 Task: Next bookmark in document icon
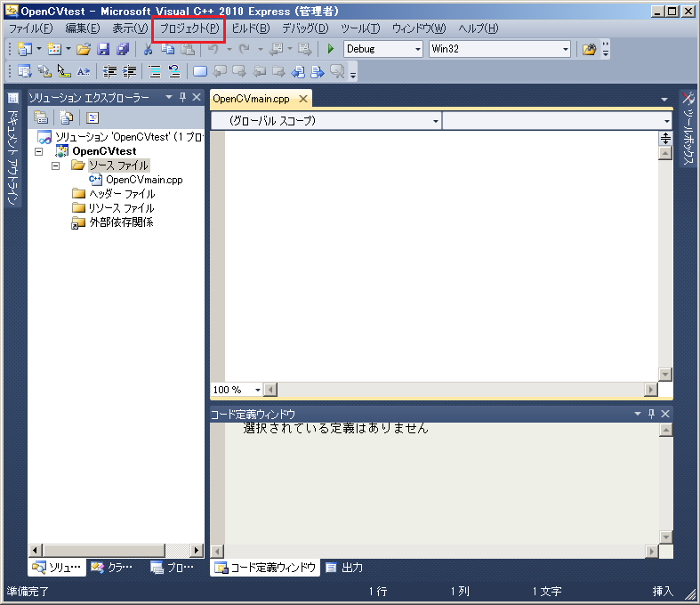(318, 71)
